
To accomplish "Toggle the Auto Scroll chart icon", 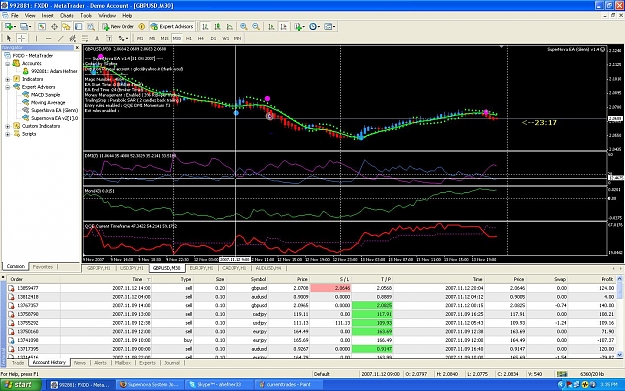I will tap(271, 27).
